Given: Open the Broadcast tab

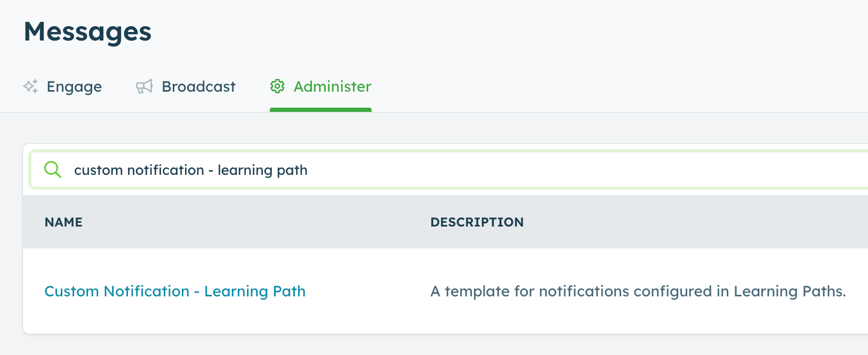Looking at the screenshot, I should (186, 86).
